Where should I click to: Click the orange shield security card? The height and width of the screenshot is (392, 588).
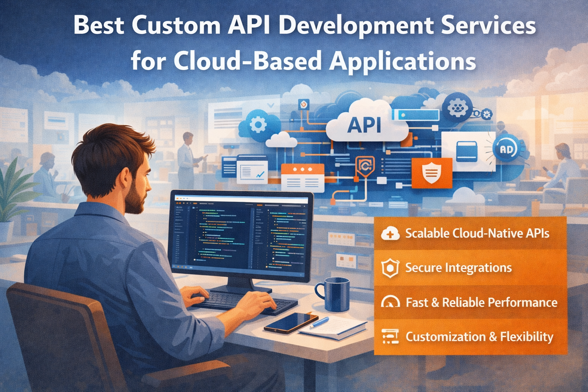click(x=431, y=173)
